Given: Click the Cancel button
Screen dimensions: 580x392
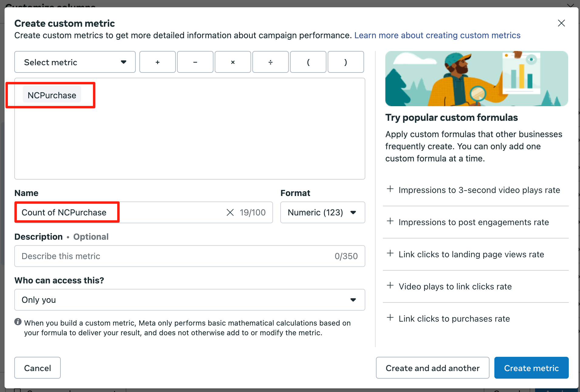Looking at the screenshot, I should click(37, 368).
